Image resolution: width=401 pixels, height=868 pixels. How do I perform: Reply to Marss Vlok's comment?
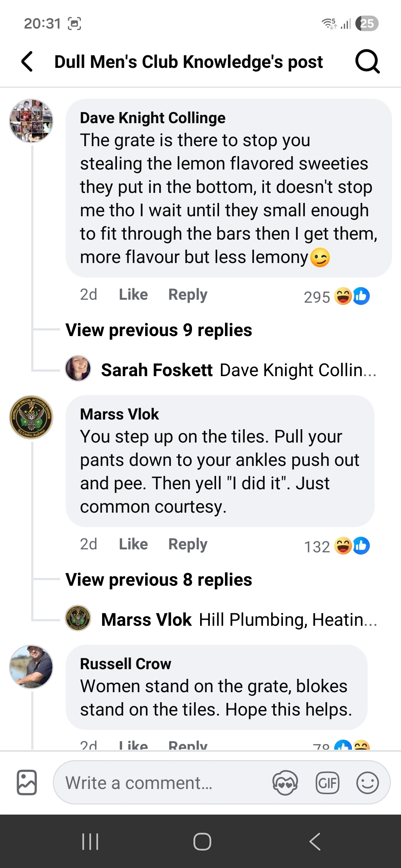point(188,544)
